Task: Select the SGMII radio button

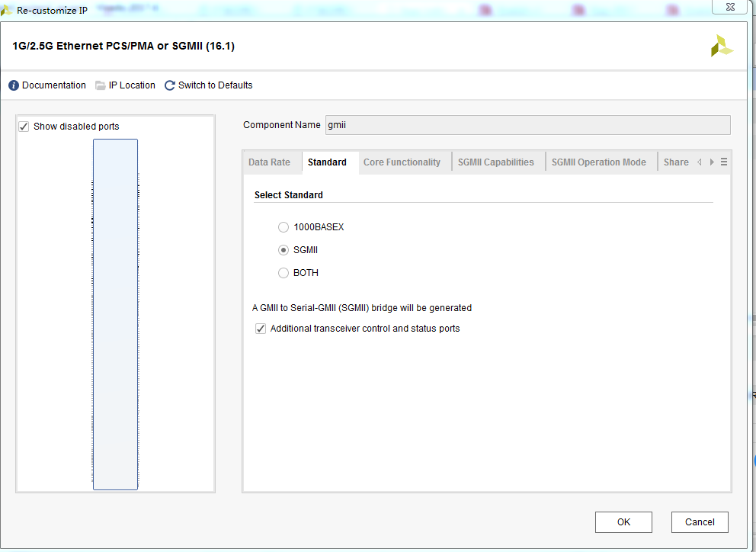Action: (x=283, y=250)
